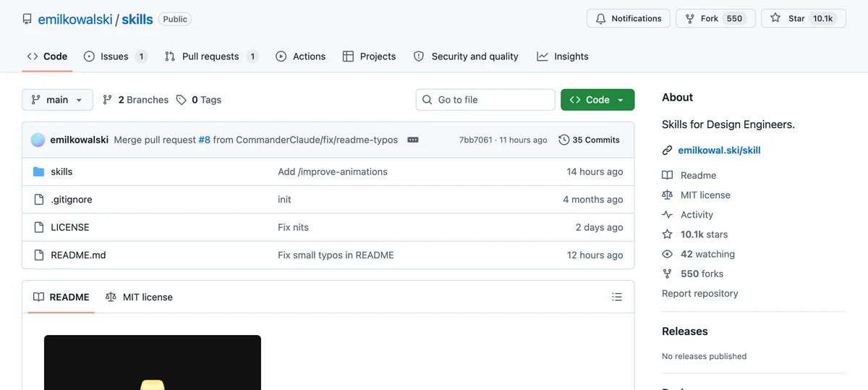Click the tag icon next to Tags
Image resolution: width=868 pixels, height=390 pixels.
pyautogui.click(x=182, y=100)
